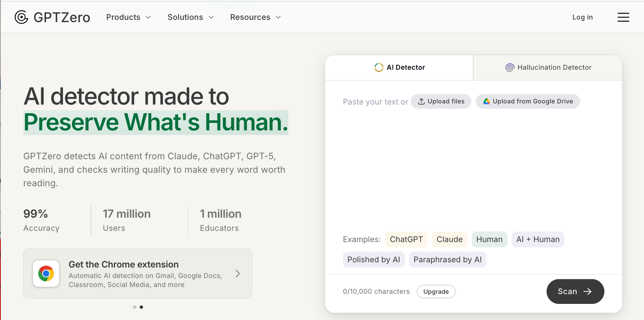
Task: Expand the Solutions dropdown menu
Action: (191, 17)
